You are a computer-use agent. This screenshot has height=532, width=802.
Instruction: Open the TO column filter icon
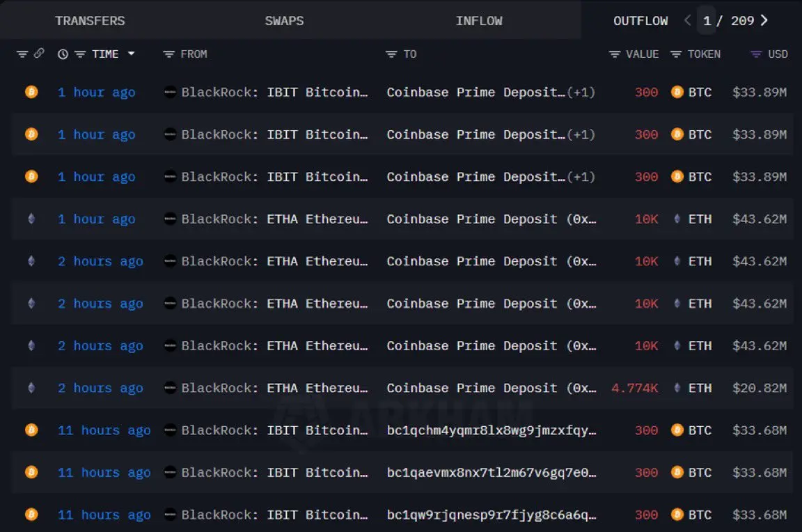pyautogui.click(x=391, y=54)
